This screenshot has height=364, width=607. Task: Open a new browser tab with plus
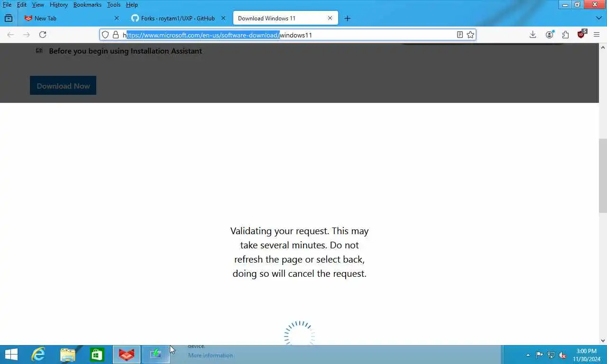point(348,18)
